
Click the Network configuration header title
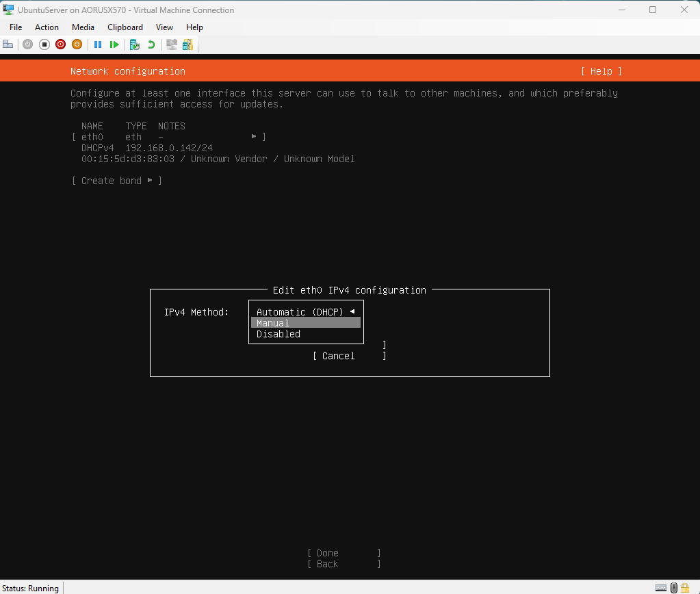[x=128, y=71]
